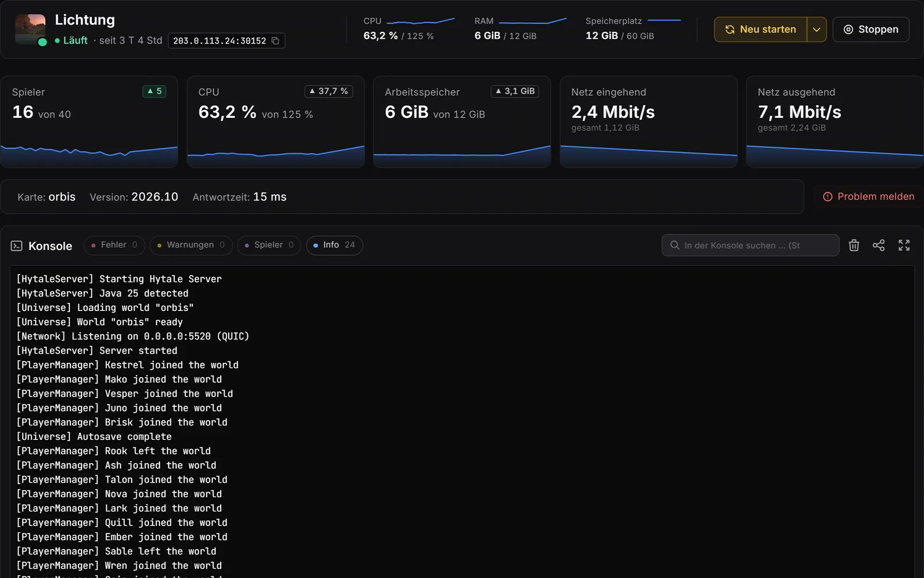Select the log line Vesper joined the world

125,394
